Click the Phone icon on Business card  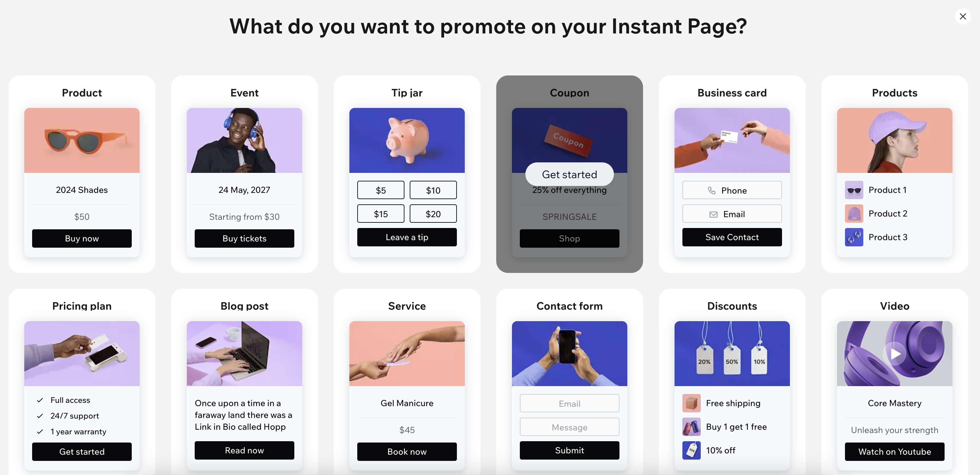pyautogui.click(x=711, y=190)
